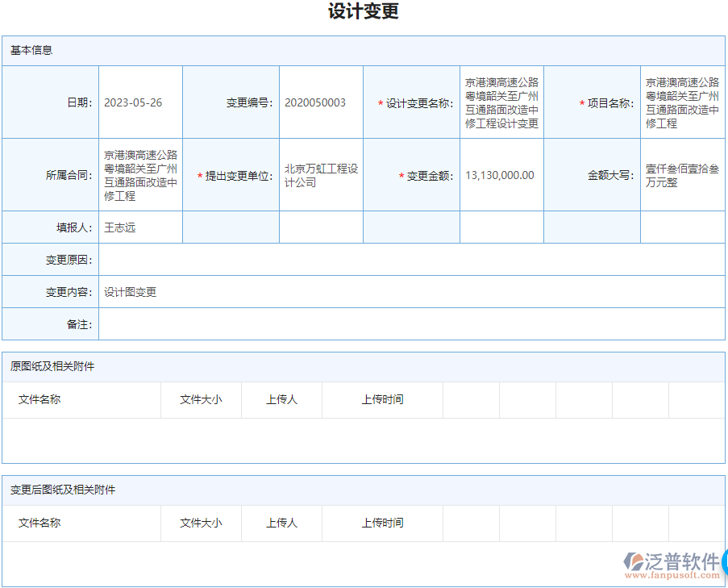Click the 原图纸及相关附件 section header
The height and width of the screenshot is (588, 728).
pos(50,365)
